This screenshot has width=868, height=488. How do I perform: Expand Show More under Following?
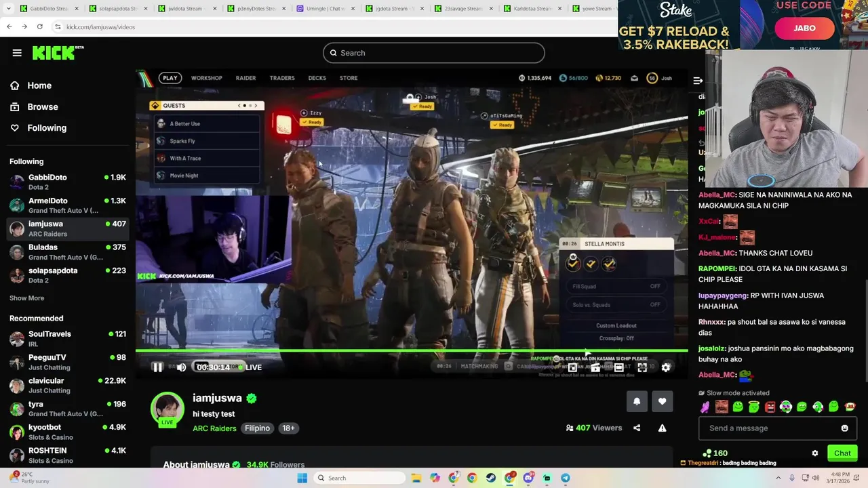(27, 298)
